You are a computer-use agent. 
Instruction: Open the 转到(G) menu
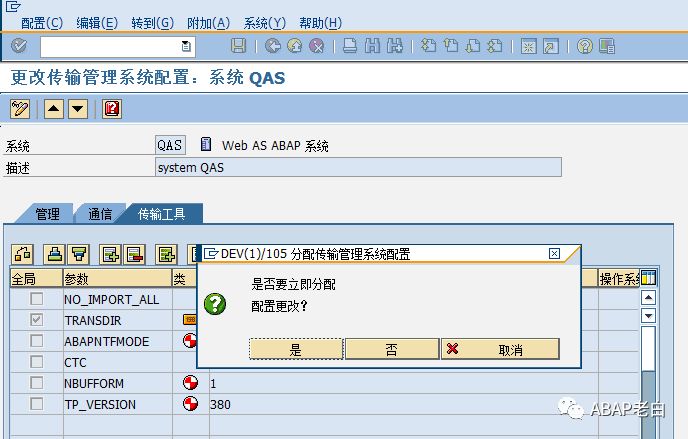(x=152, y=23)
